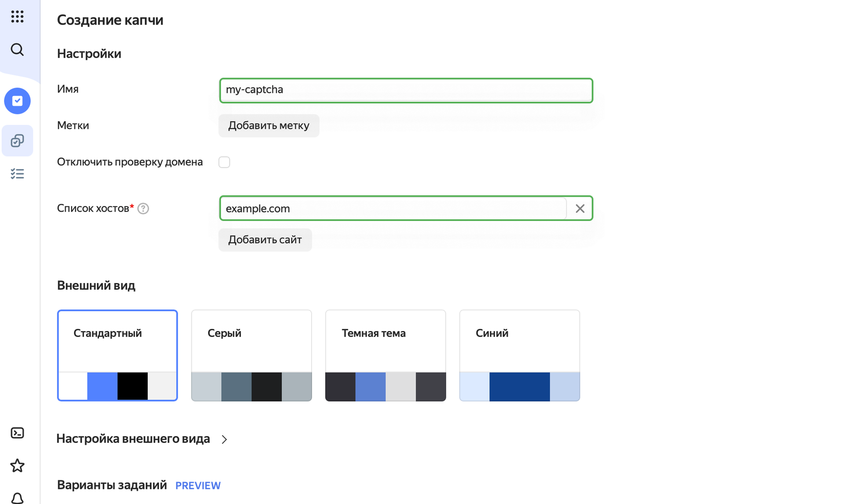Select the captcha list icon in sidebar

click(17, 140)
